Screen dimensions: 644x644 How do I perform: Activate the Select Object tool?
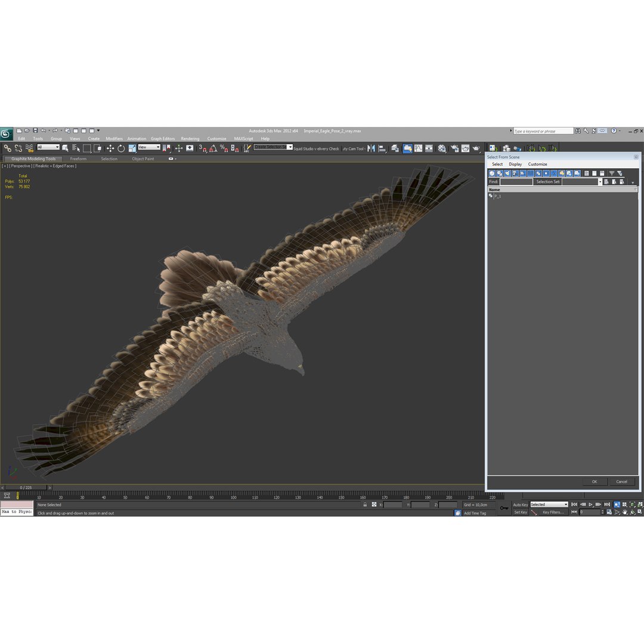pyautogui.click(x=65, y=148)
